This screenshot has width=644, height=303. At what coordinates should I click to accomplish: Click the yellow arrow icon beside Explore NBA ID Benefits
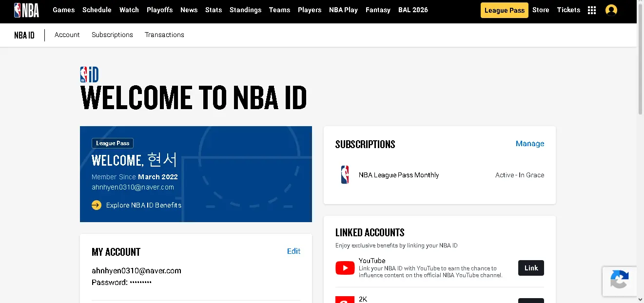pyautogui.click(x=97, y=205)
